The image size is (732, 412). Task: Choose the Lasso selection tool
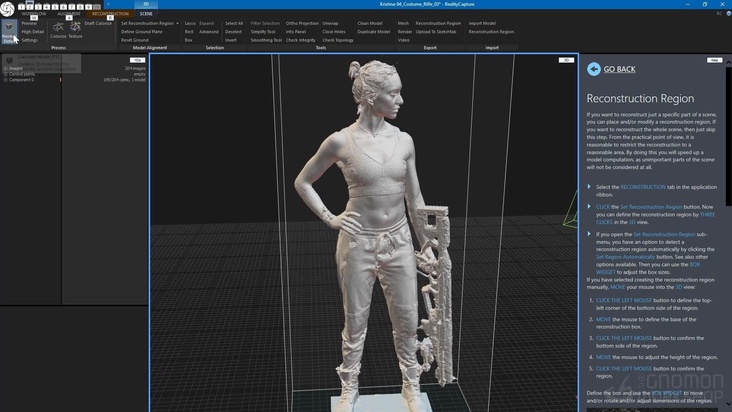190,23
